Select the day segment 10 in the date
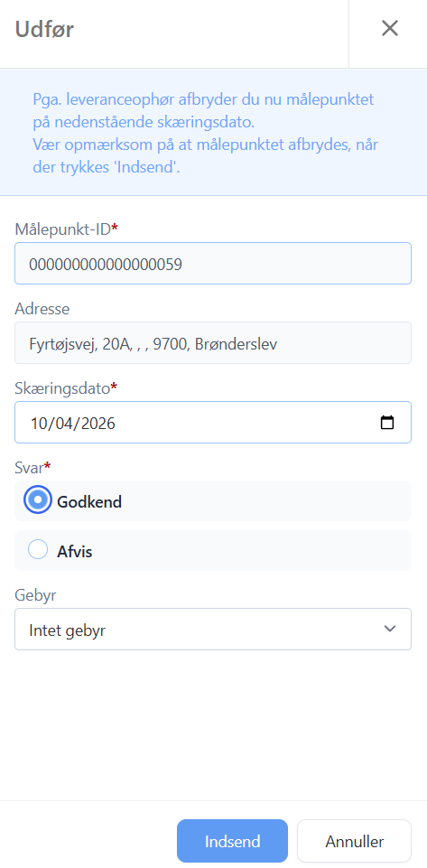427x868 pixels. coord(39,424)
